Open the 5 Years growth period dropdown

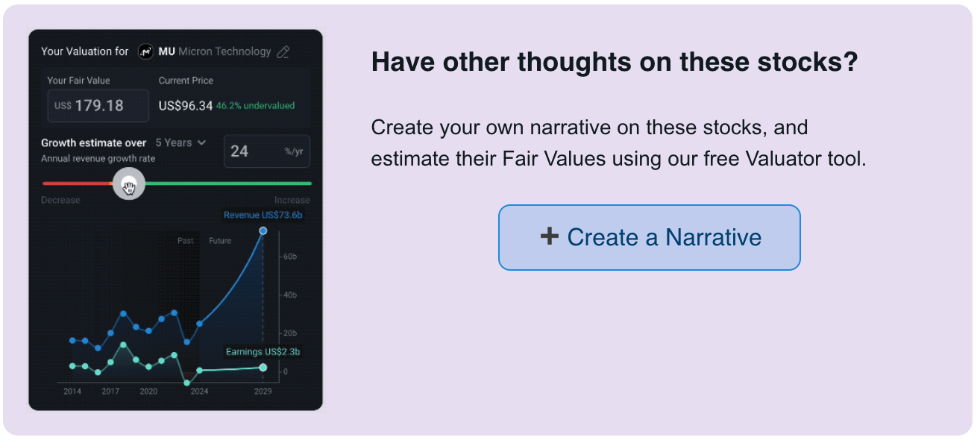(x=180, y=142)
